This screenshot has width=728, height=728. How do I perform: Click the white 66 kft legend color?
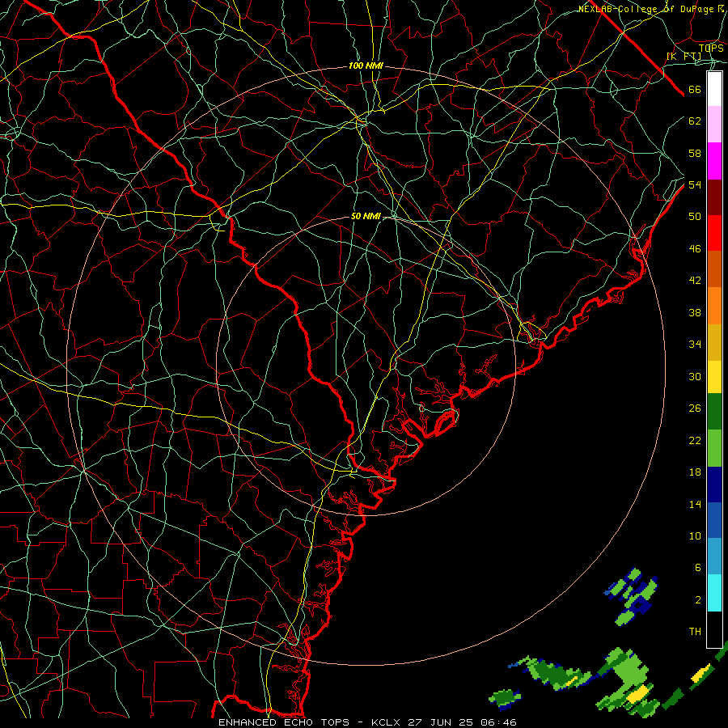(714, 89)
